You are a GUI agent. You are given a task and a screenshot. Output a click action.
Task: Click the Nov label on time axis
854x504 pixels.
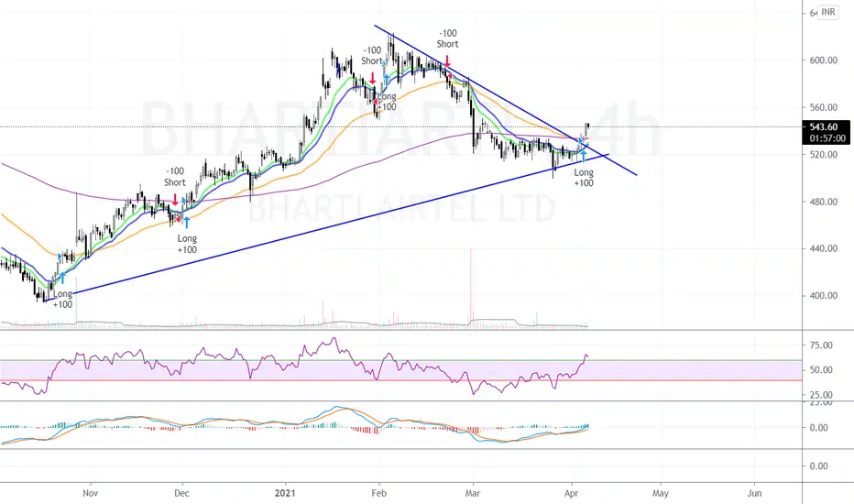[91, 493]
